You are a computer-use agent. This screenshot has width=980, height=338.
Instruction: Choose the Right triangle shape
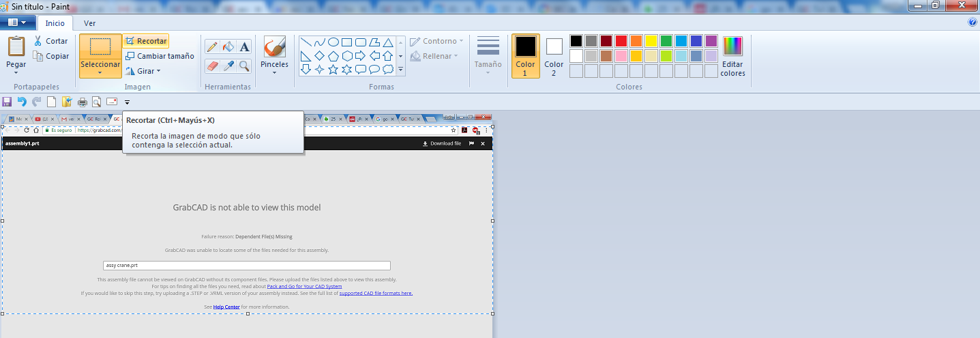coord(306,56)
